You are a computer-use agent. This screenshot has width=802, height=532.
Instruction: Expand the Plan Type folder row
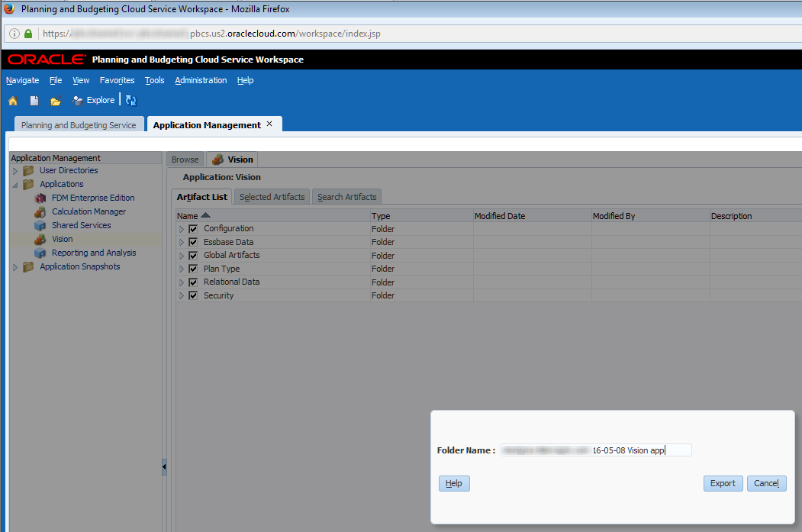[x=182, y=269]
